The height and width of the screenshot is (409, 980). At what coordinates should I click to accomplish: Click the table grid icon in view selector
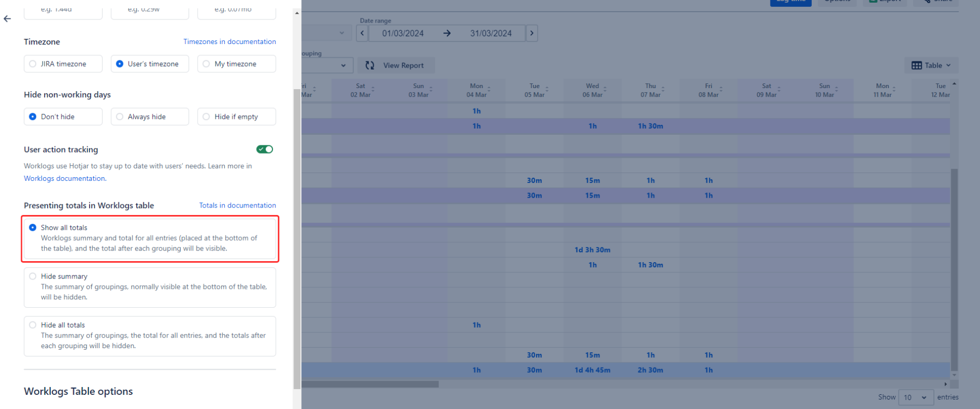pyautogui.click(x=917, y=66)
